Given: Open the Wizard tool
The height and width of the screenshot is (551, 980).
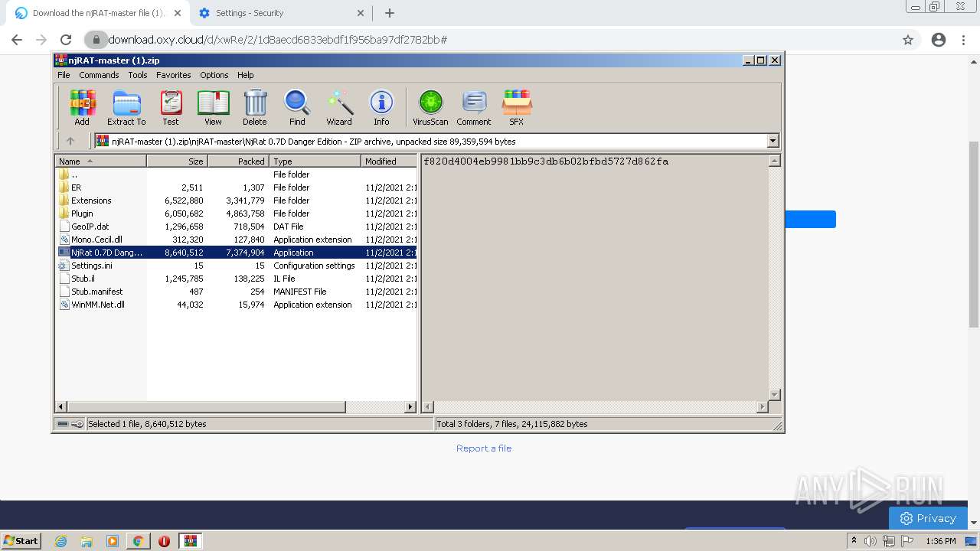Looking at the screenshot, I should pyautogui.click(x=339, y=107).
